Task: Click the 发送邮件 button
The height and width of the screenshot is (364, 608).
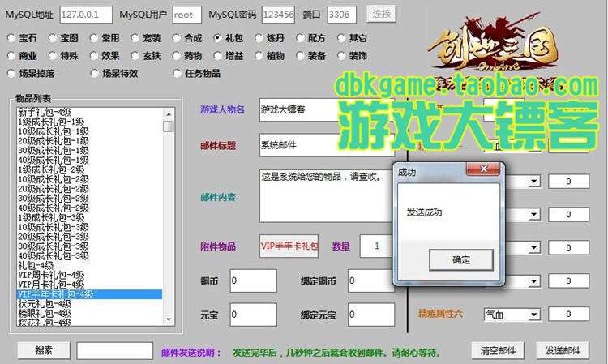Action: click(563, 350)
